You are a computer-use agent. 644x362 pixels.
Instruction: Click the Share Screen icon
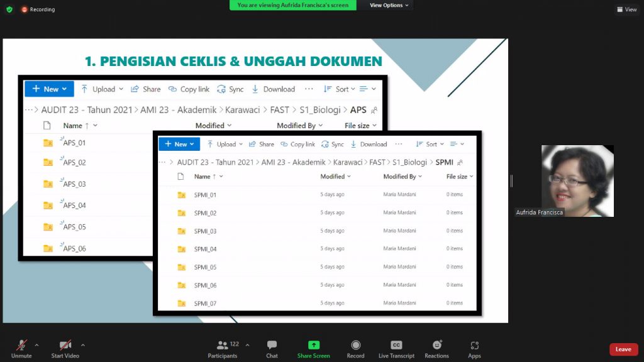click(313, 345)
